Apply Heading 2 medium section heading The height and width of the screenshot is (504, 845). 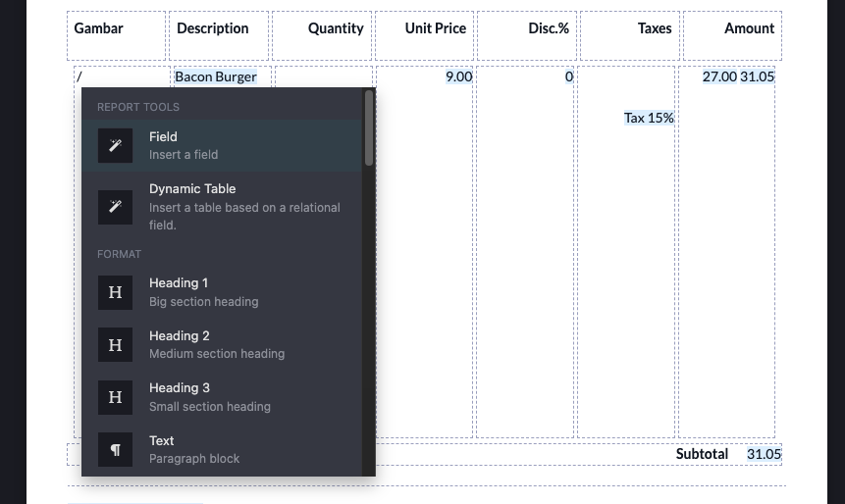coord(222,344)
